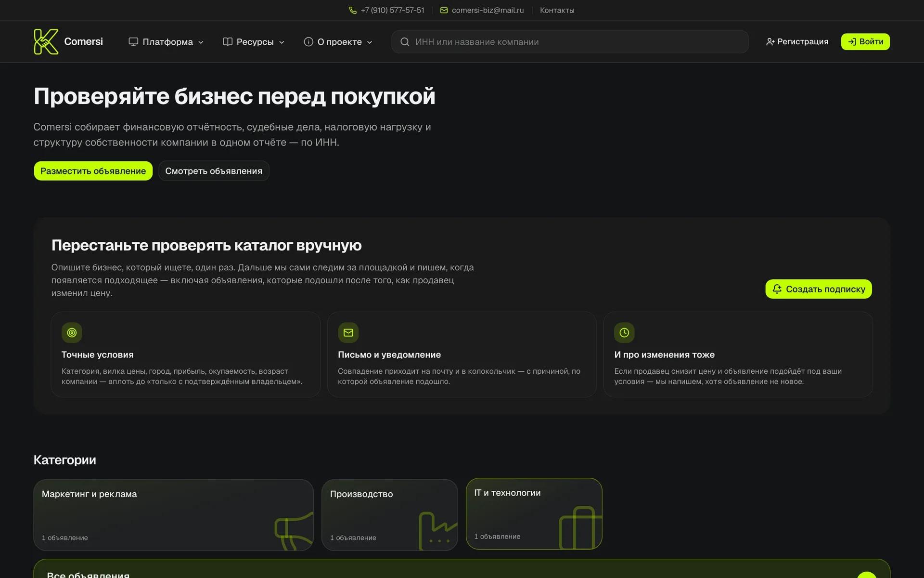Open the Маркетинг и реклама category card

(x=173, y=515)
